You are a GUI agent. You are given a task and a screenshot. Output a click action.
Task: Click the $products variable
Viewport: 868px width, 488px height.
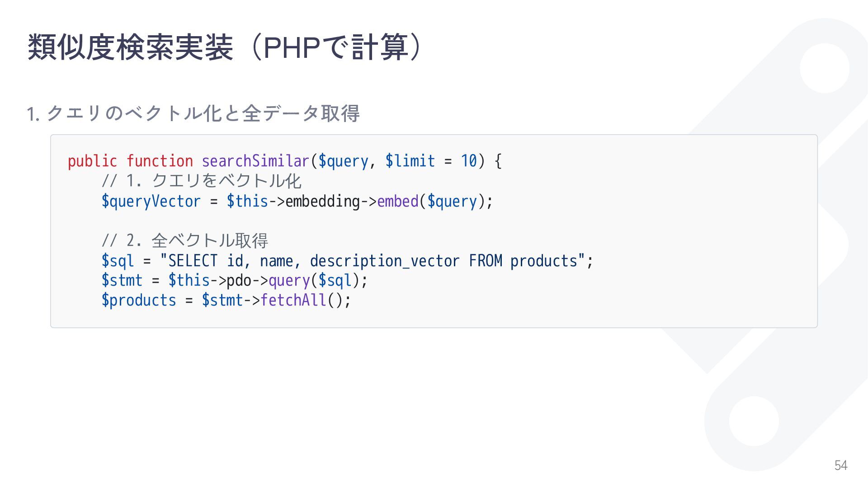(139, 300)
